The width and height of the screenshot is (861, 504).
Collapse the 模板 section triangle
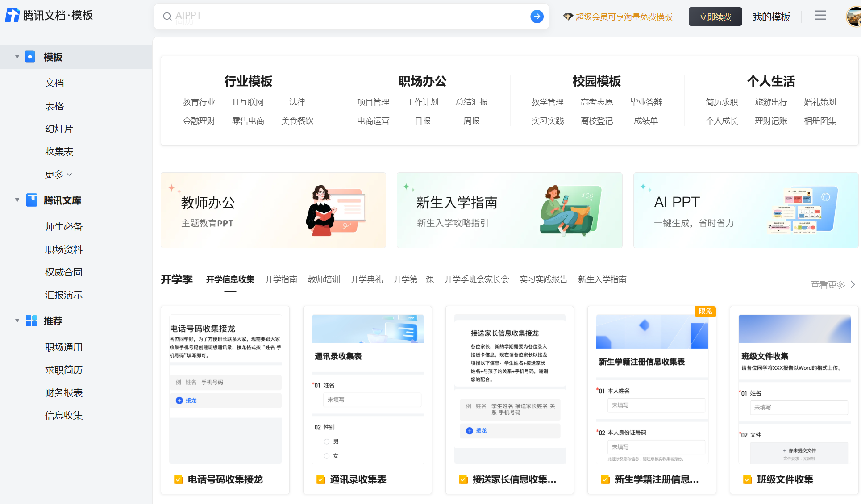point(17,57)
